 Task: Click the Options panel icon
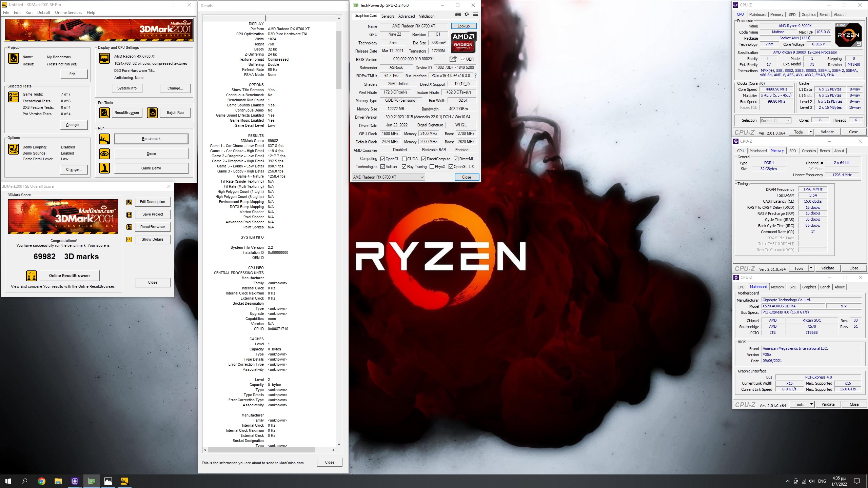pyautogui.click(x=14, y=149)
